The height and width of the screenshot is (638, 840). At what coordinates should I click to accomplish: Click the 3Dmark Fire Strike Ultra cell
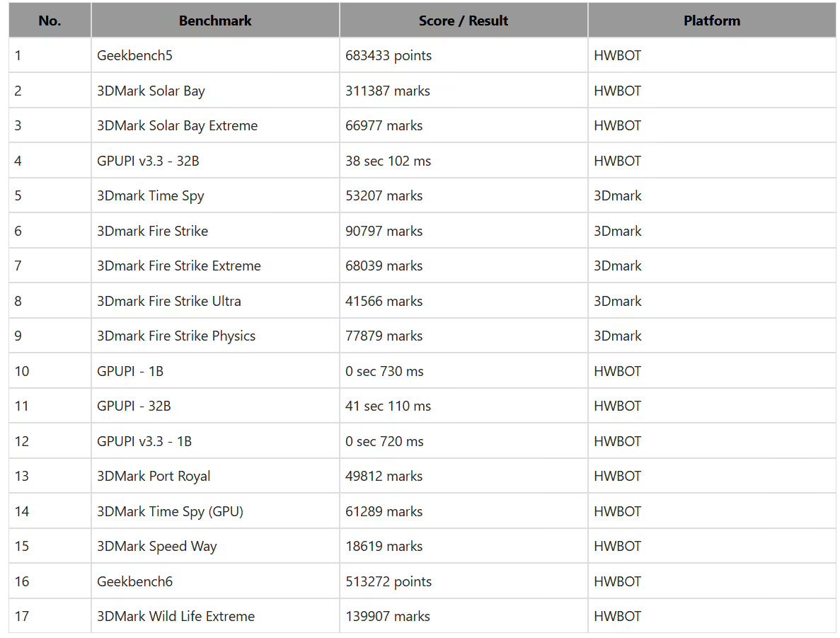click(x=168, y=302)
